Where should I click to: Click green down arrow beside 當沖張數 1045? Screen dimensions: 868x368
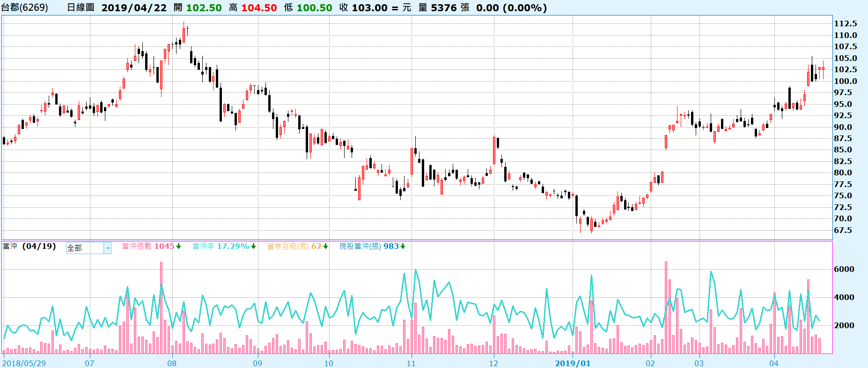click(178, 247)
